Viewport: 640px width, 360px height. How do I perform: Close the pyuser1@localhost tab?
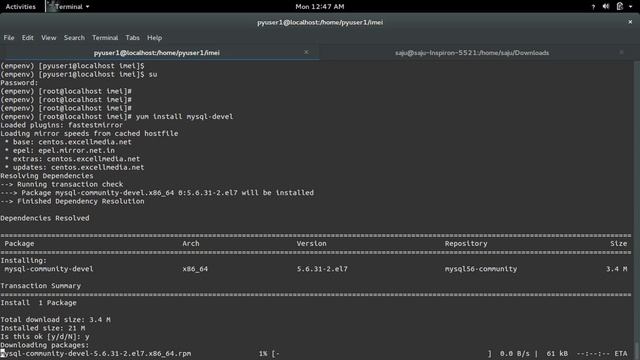click(x=306, y=52)
